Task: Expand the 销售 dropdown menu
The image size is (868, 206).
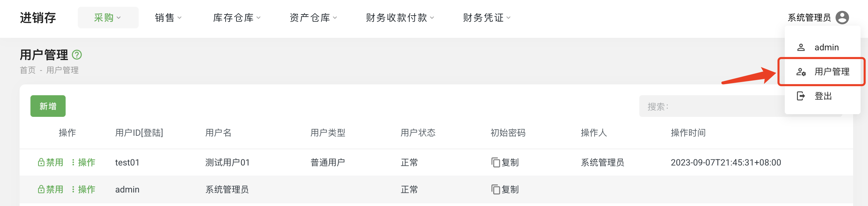Action: (167, 18)
